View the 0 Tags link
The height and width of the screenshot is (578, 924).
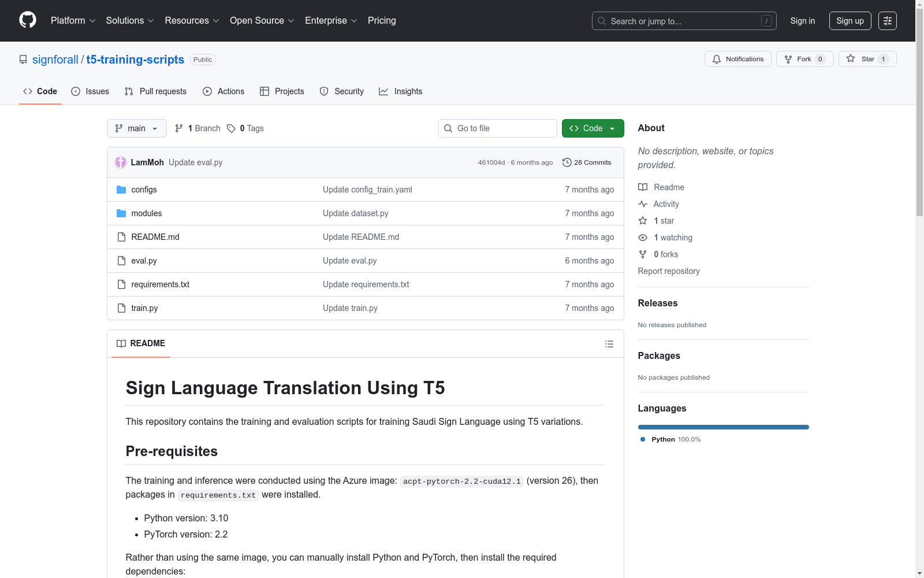tap(245, 128)
